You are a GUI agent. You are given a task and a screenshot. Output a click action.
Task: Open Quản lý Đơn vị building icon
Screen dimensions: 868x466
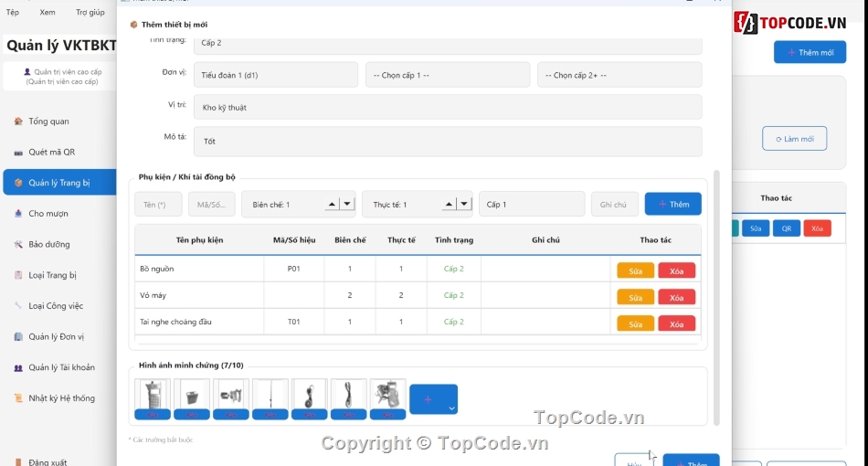pyautogui.click(x=18, y=337)
